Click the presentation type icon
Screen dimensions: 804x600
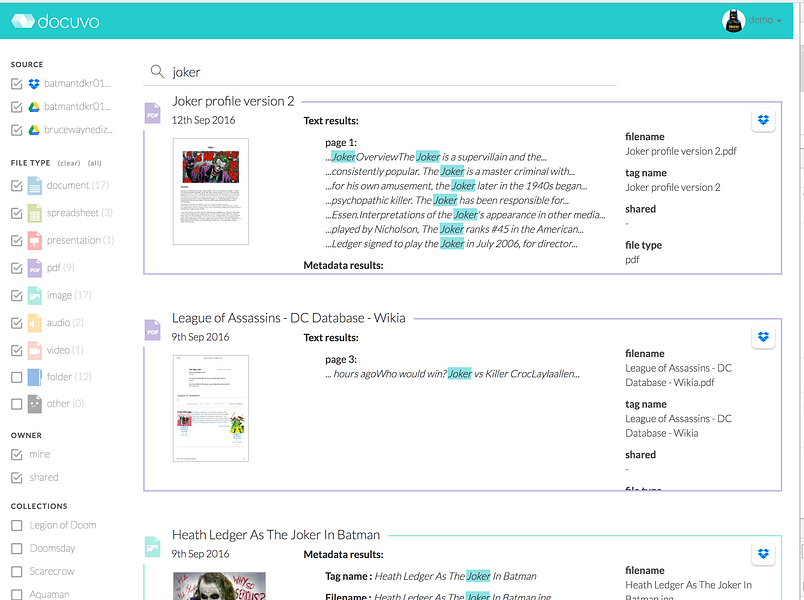[x=35, y=241]
